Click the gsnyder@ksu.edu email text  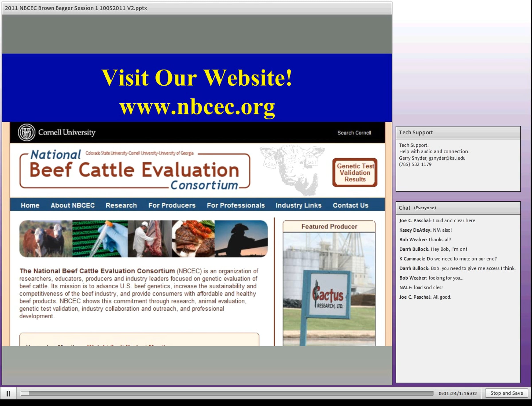(x=447, y=158)
